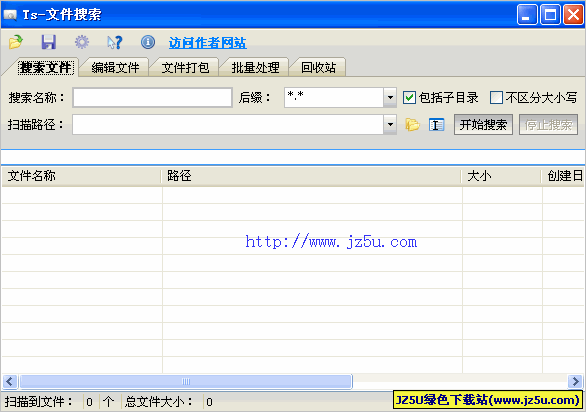Click the text-cursor icon beside the scan path
Screen dimensions: 586x412
click(x=436, y=124)
